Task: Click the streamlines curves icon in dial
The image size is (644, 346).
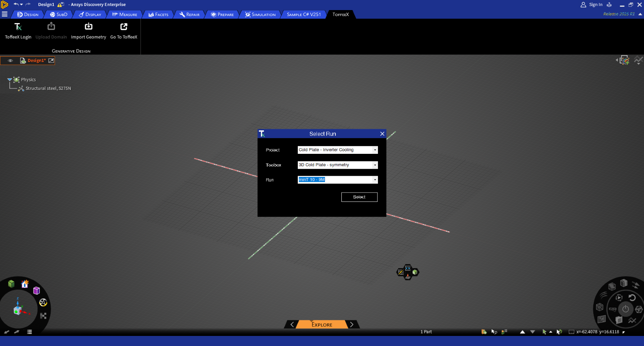Action: coord(603,295)
